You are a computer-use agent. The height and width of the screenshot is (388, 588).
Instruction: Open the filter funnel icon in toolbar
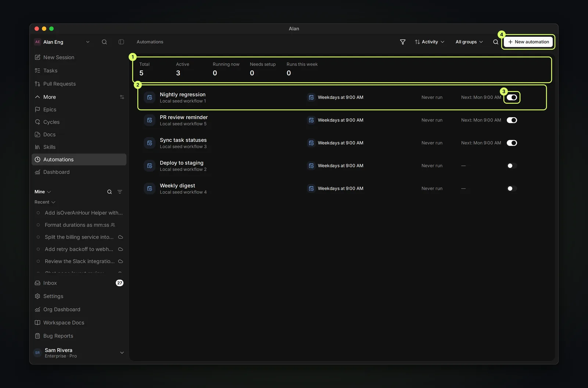click(x=403, y=42)
